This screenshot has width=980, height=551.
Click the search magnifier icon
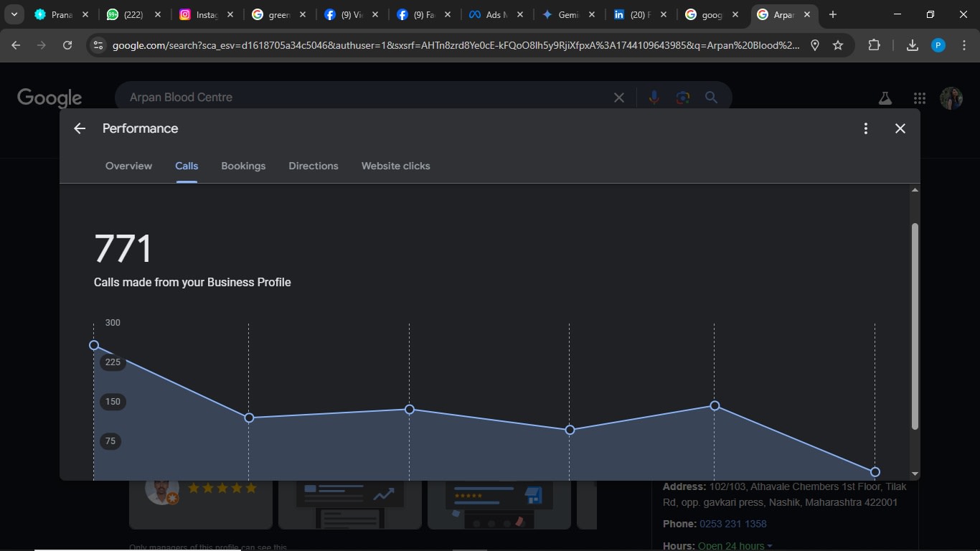[711, 98]
